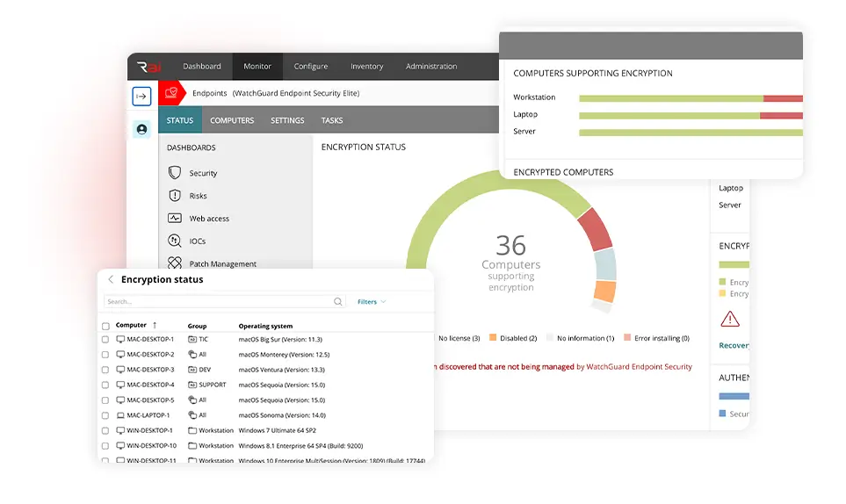Viewport: 846px width, 504px height.
Task: Click the orange segment of donut chart
Action: click(x=604, y=292)
